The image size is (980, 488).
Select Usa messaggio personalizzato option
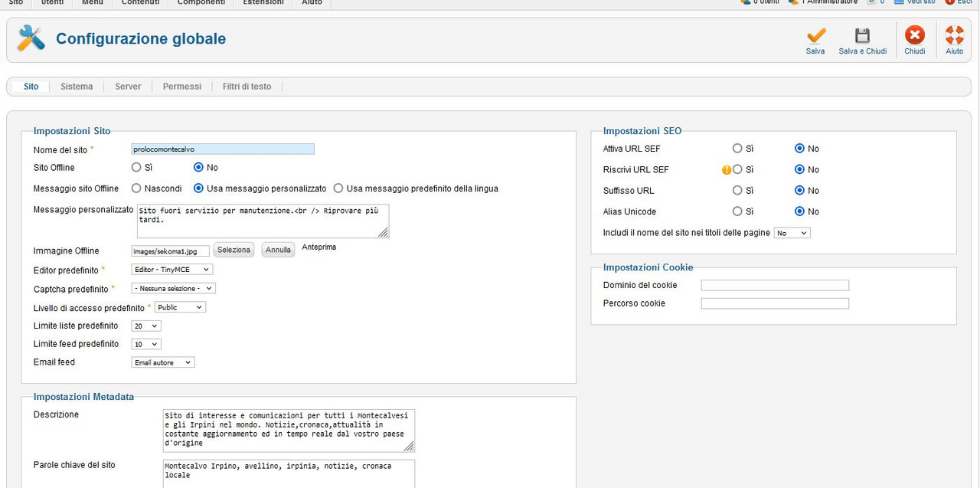tap(198, 188)
